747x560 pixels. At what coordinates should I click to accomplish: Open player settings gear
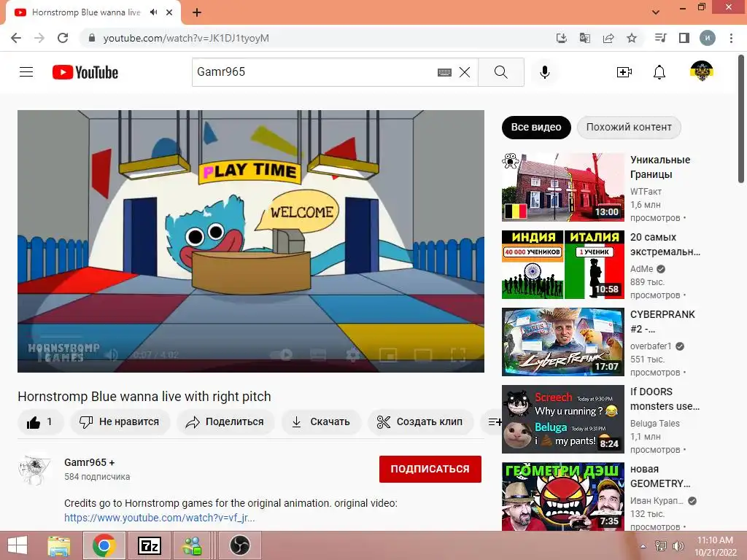(x=352, y=355)
